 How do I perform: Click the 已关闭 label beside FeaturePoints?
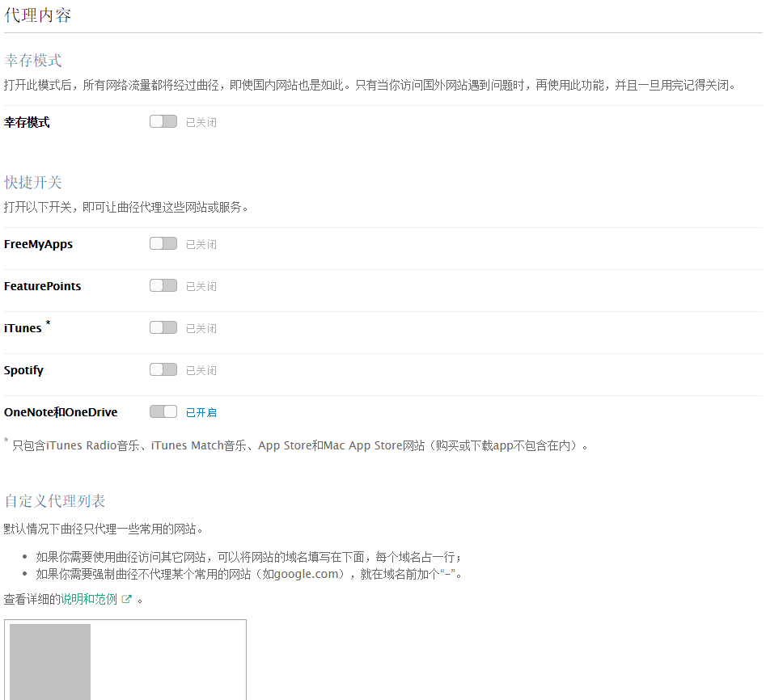(201, 286)
